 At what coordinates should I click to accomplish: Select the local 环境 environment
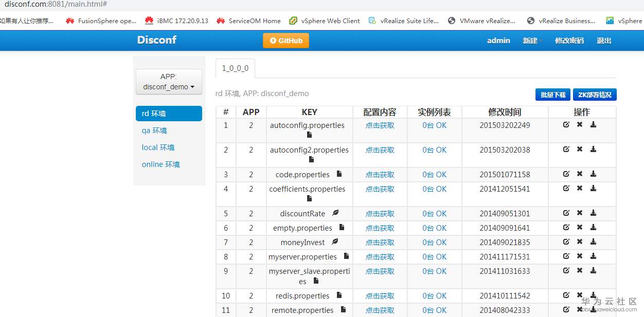click(x=158, y=147)
